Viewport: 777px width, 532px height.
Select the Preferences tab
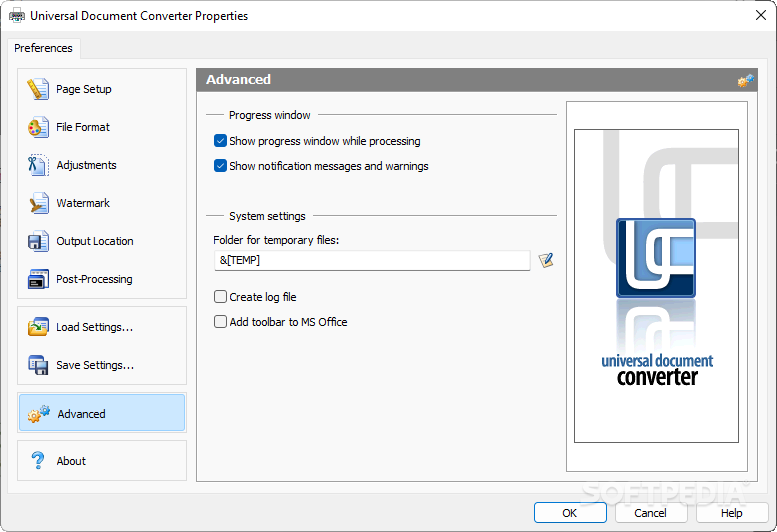[43, 48]
